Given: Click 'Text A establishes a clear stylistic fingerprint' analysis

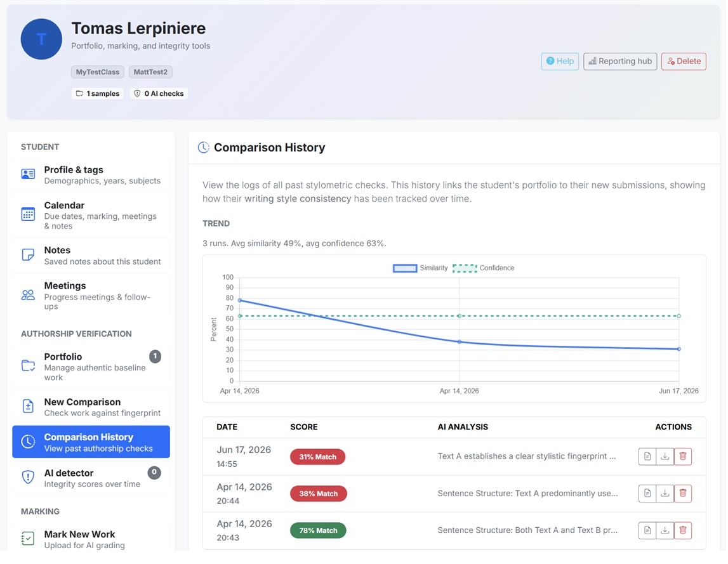Looking at the screenshot, I should coord(527,456).
